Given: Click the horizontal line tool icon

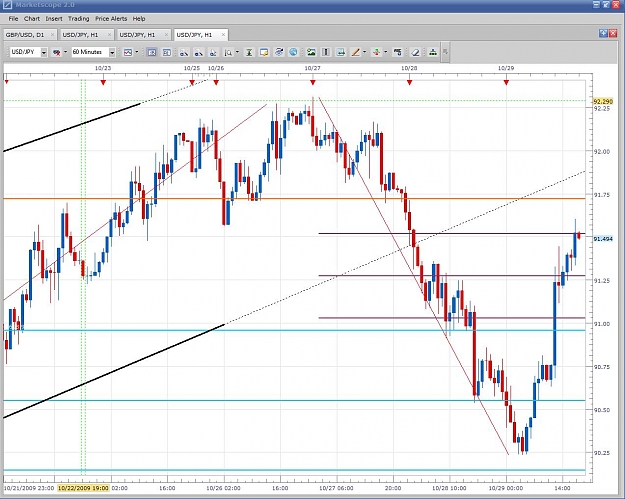Looking at the screenshot, I should click(340, 52).
